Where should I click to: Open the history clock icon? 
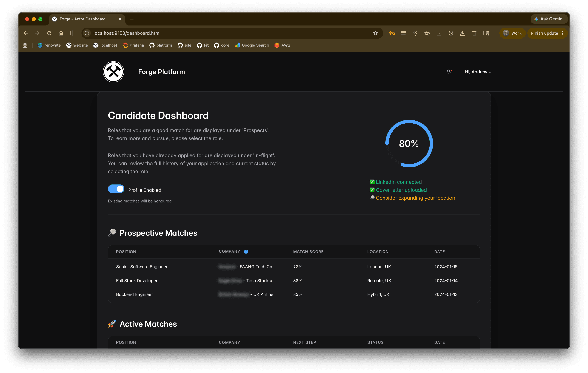pos(451,33)
